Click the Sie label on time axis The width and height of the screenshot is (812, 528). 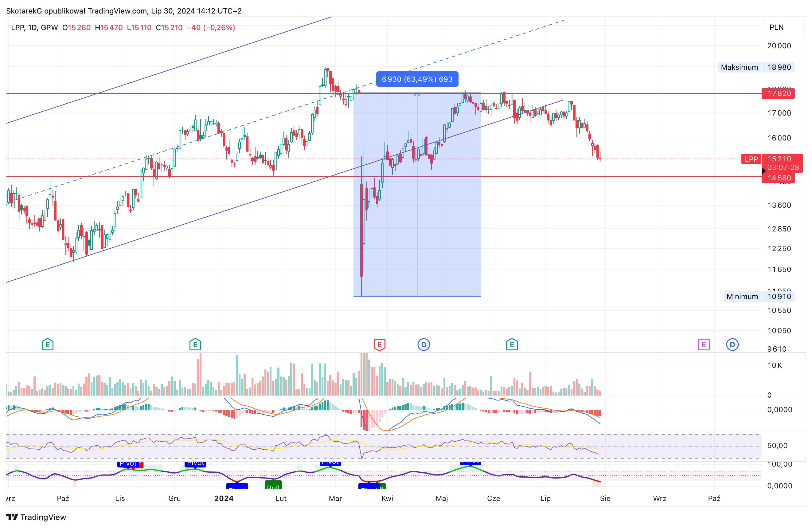[x=605, y=498]
